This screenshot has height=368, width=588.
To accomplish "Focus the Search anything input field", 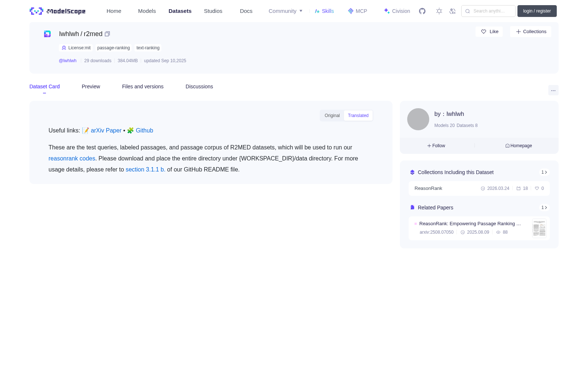I will click(488, 11).
